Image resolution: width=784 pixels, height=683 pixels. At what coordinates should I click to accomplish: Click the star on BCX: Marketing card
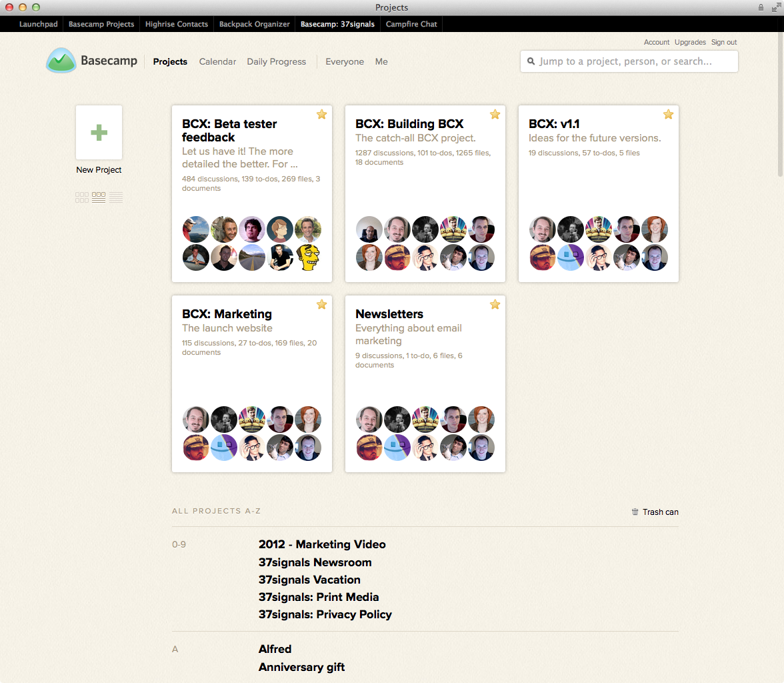[x=321, y=305]
